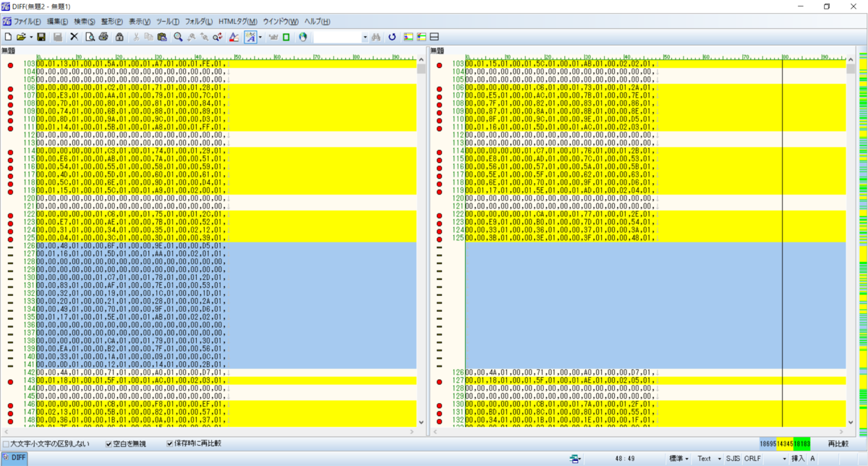Toggle 大文字小文字の区別しない checkbox

7,443
